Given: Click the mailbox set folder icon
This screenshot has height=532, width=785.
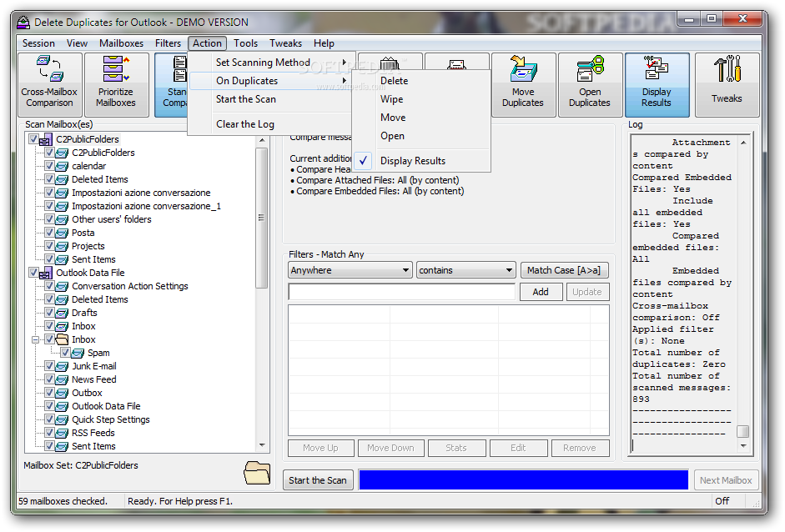Looking at the screenshot, I should [257, 473].
